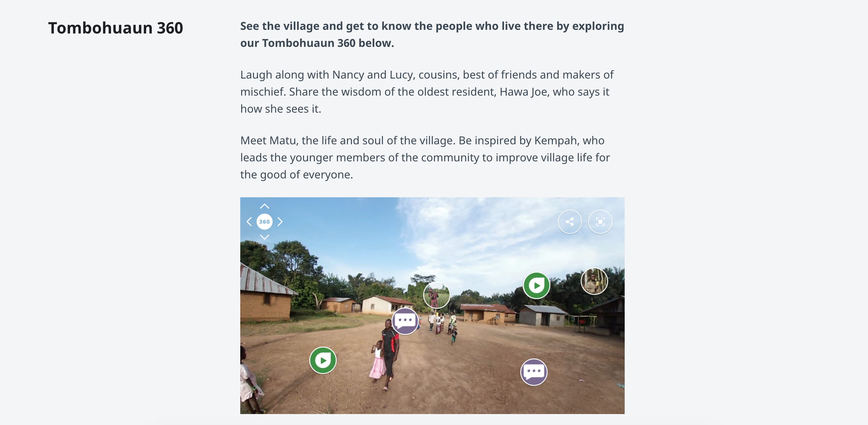Pan the panorama up with the up chevron
This screenshot has width=868, height=425.
[x=265, y=206]
